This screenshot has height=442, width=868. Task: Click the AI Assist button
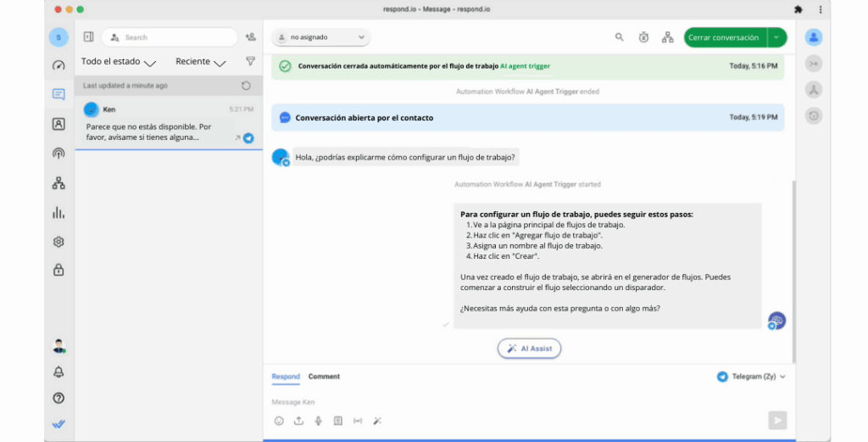529,349
